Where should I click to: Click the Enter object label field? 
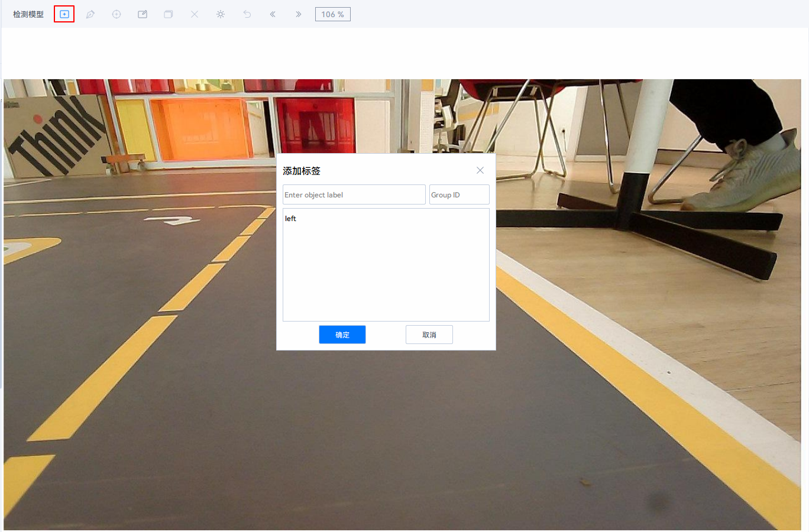pyautogui.click(x=354, y=194)
